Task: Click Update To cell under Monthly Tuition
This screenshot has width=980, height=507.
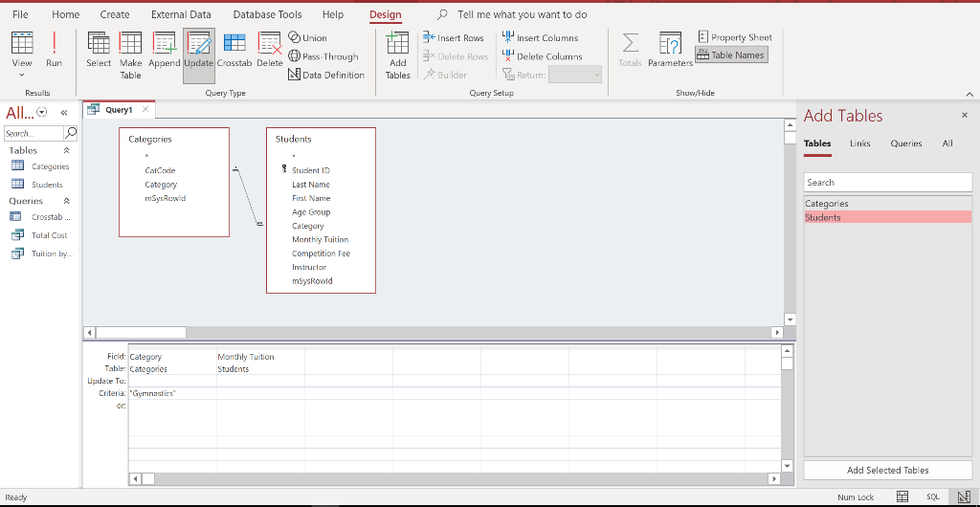Action: coord(260,381)
